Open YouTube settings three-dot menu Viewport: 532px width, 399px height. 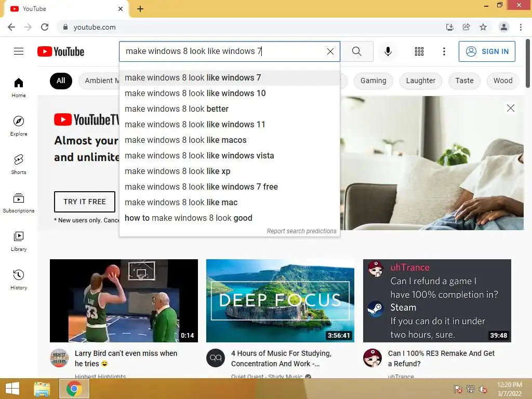444,51
